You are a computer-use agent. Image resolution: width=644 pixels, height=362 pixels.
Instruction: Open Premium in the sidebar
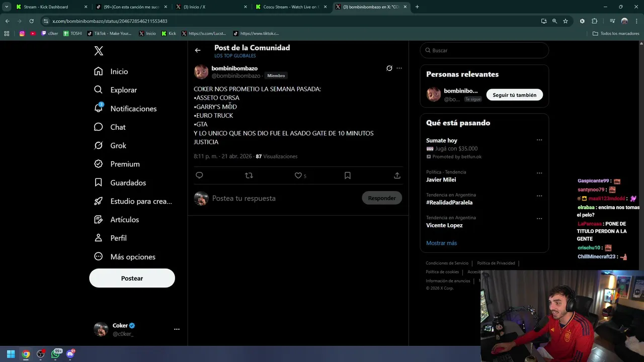coord(117,164)
